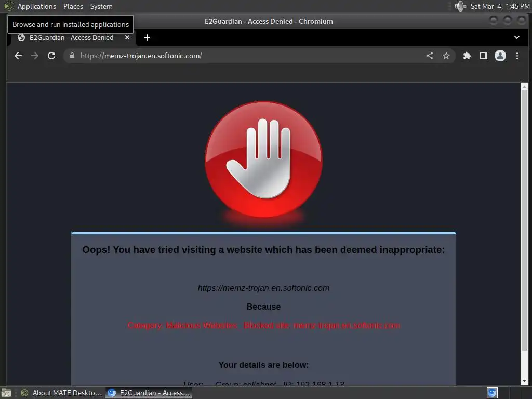Screen dimensions: 532x399
Task: Click the red stop hand image
Action: tap(263, 159)
